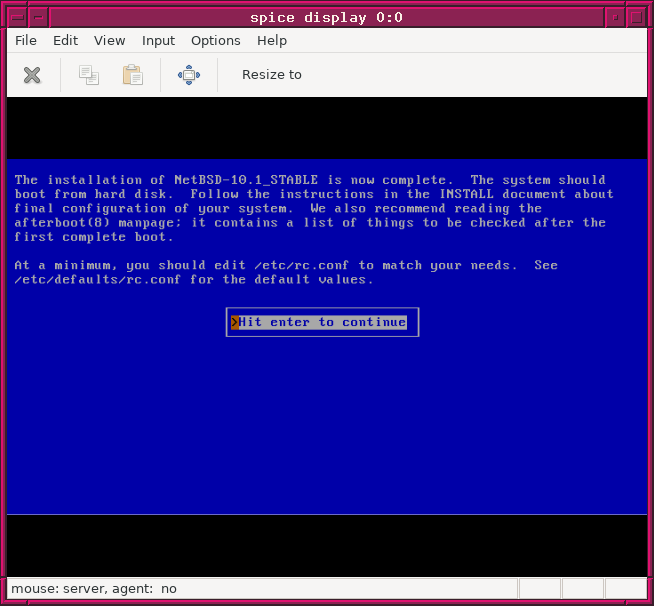The width and height of the screenshot is (654, 606).
Task: Click the "spice display 0:0" title bar
Action: tap(326, 17)
